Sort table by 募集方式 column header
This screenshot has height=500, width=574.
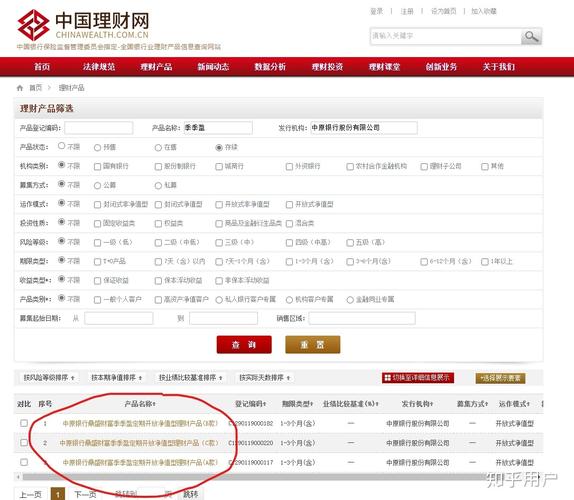472,404
